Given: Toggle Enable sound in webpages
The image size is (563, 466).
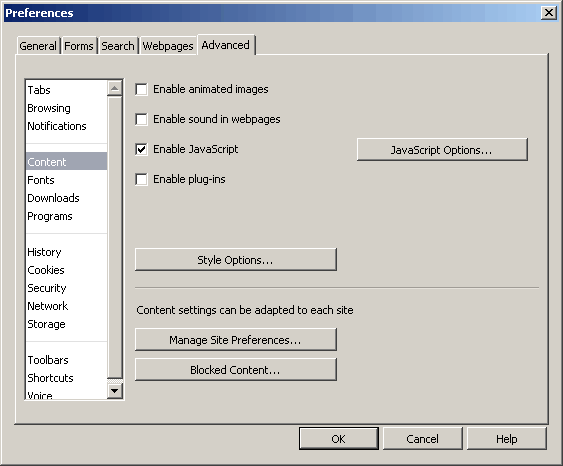Looking at the screenshot, I should coord(141,119).
